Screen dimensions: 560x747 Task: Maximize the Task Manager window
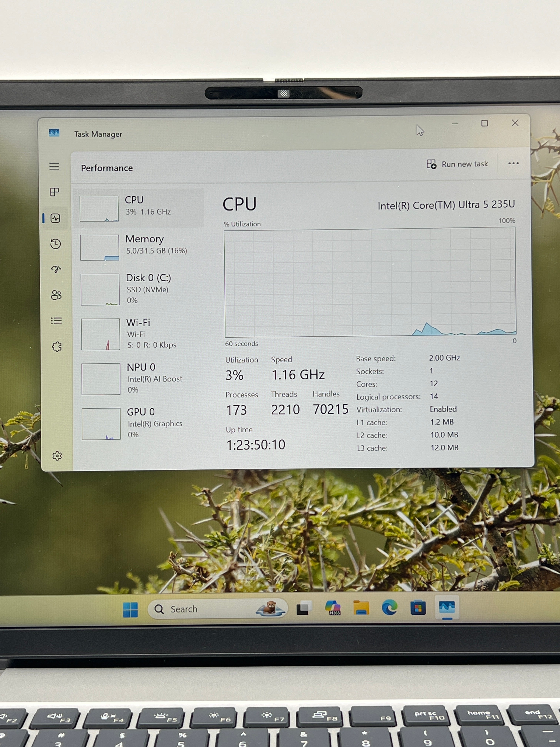tap(485, 123)
